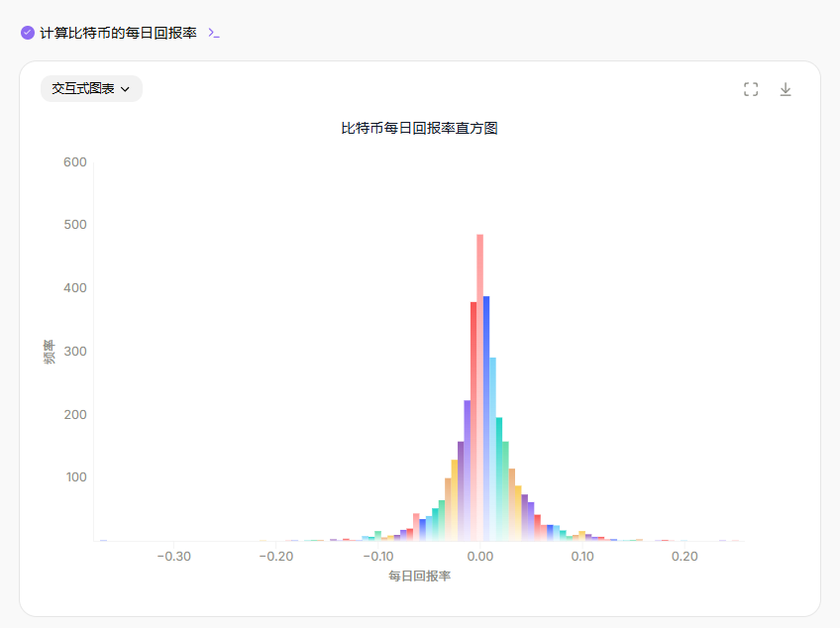Click the y-axis label 200
This screenshot has height=628, width=840.
pos(75,414)
